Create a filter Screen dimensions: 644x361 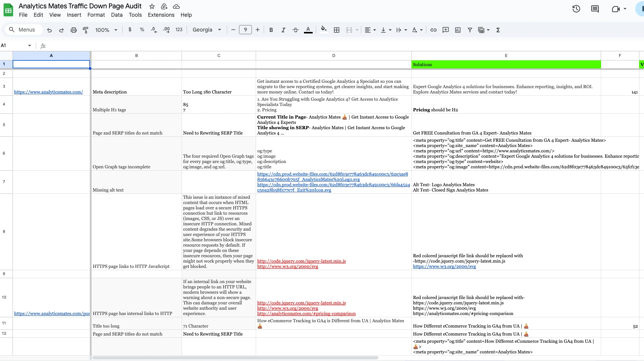(470, 30)
